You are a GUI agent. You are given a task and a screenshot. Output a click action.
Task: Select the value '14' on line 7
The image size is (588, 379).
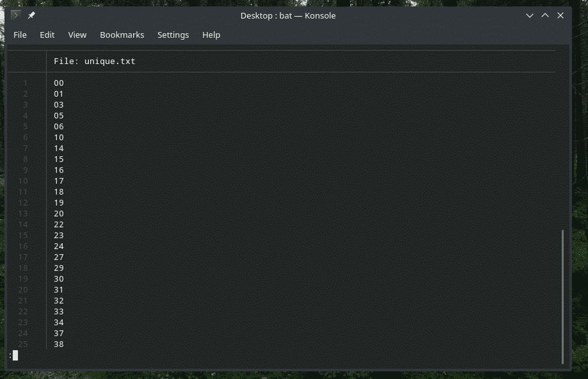click(x=59, y=149)
